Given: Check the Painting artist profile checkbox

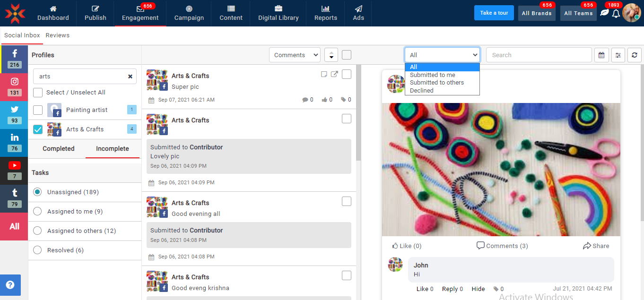Looking at the screenshot, I should (x=38, y=110).
